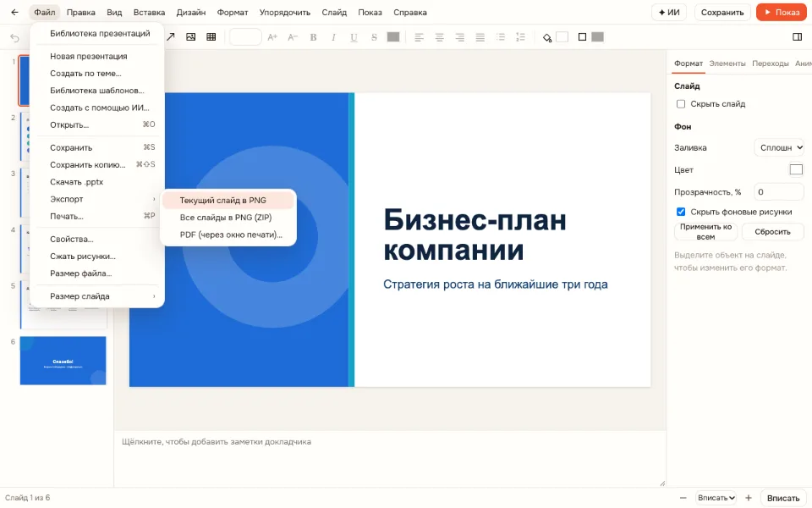Viewport: 812px width, 508px height.
Task: Choose Текущий слайд в PNG
Action: pyautogui.click(x=228, y=200)
